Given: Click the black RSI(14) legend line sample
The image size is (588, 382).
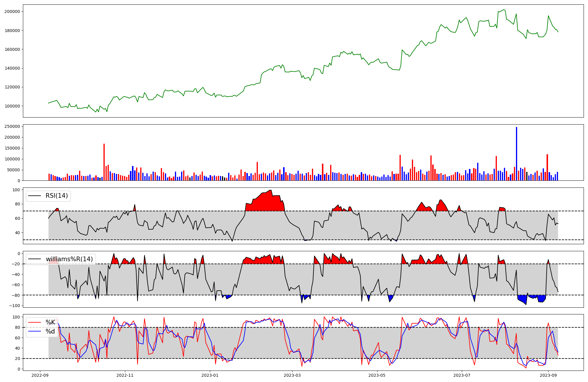Looking at the screenshot, I should pyautogui.click(x=34, y=196).
